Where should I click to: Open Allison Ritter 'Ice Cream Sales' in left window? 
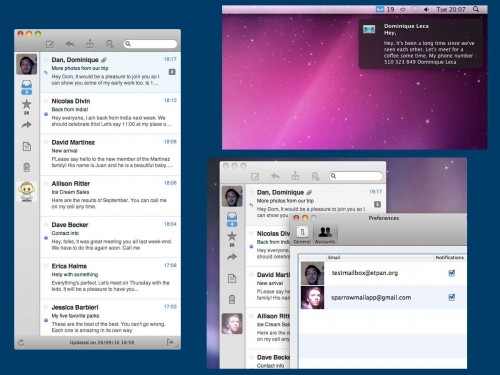coord(110,196)
